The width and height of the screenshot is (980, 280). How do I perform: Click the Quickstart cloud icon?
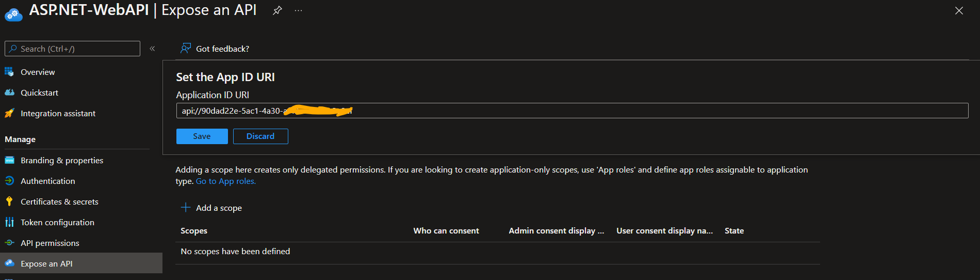coord(9,92)
